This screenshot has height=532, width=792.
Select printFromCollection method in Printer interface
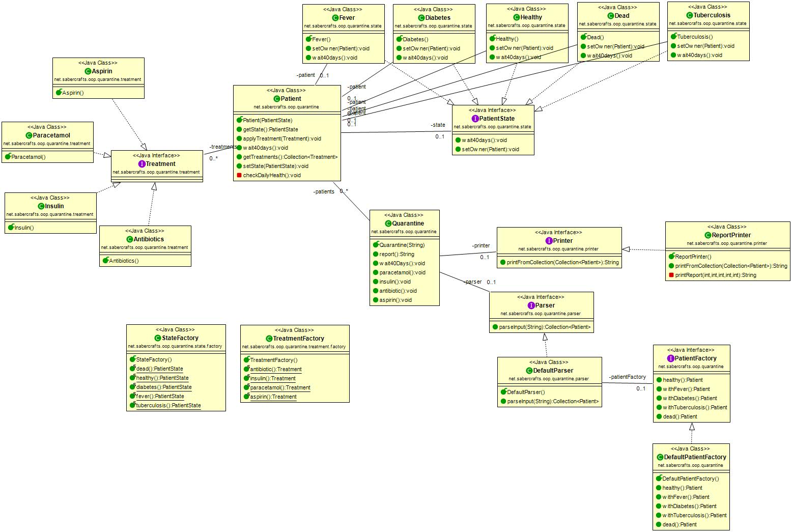coord(562,263)
